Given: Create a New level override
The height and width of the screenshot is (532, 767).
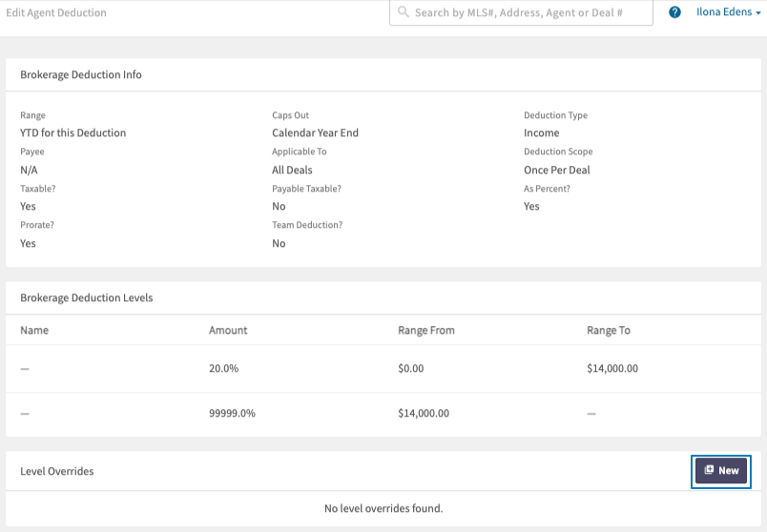Looking at the screenshot, I should [721, 470].
